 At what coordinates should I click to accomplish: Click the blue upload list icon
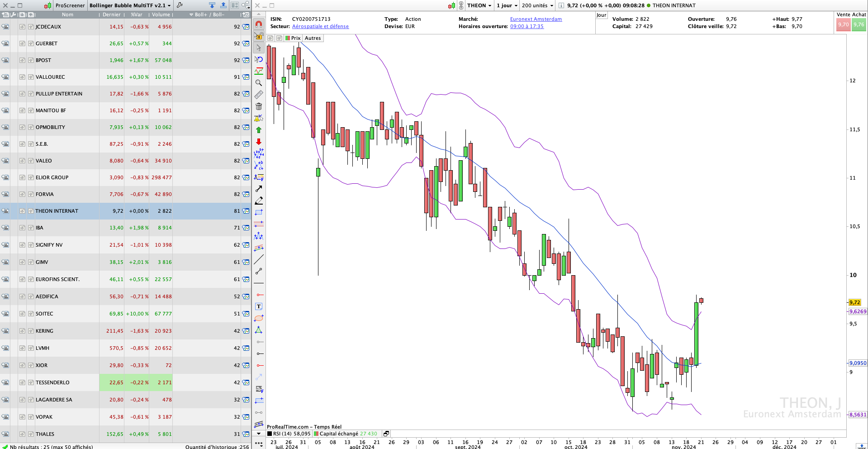coord(223,5)
